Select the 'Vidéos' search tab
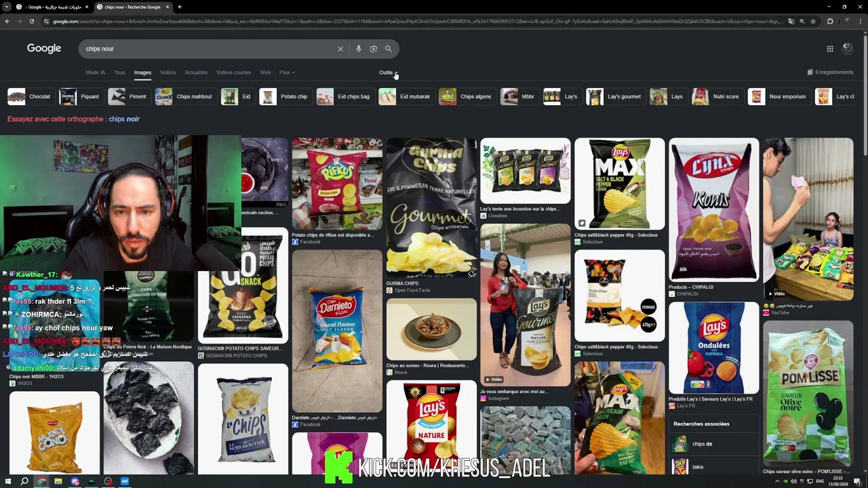Image resolution: width=868 pixels, height=488 pixels. tap(168, 73)
